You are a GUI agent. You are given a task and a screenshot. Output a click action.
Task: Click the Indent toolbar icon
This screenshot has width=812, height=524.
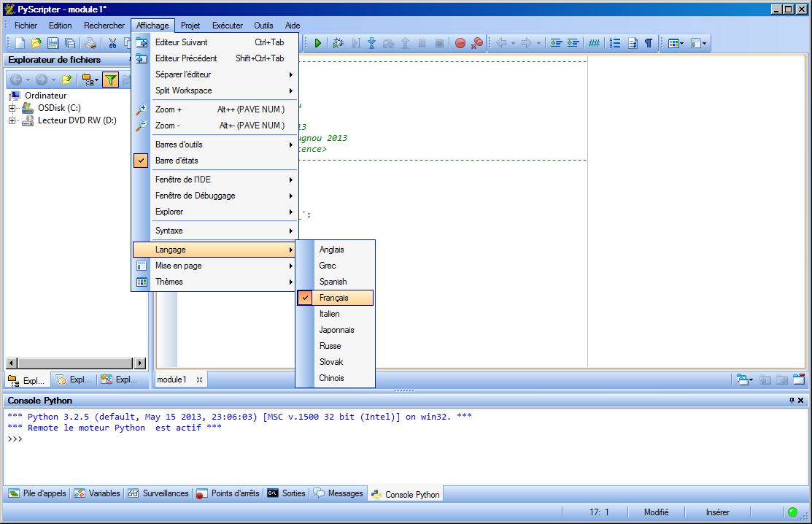click(x=573, y=43)
